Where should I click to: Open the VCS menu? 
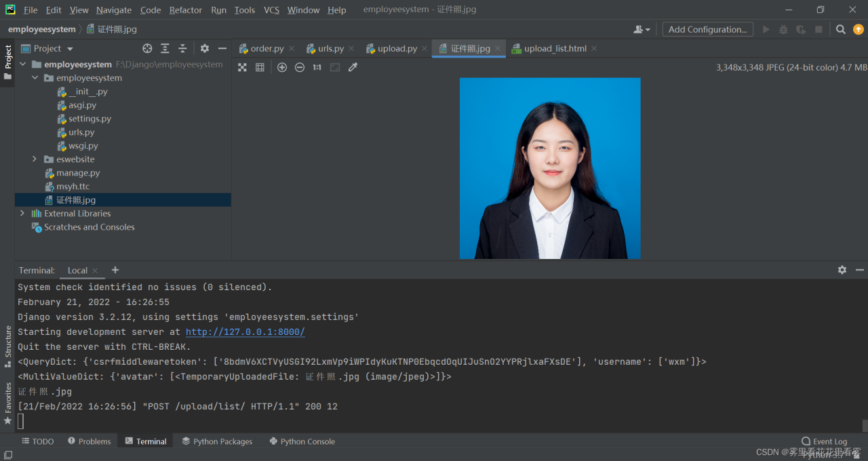271,10
